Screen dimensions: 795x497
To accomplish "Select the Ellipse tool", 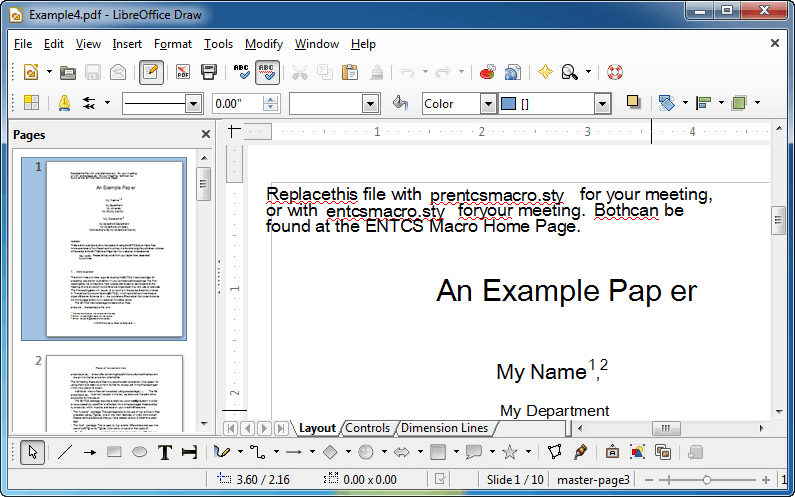I will pyautogui.click(x=139, y=452).
